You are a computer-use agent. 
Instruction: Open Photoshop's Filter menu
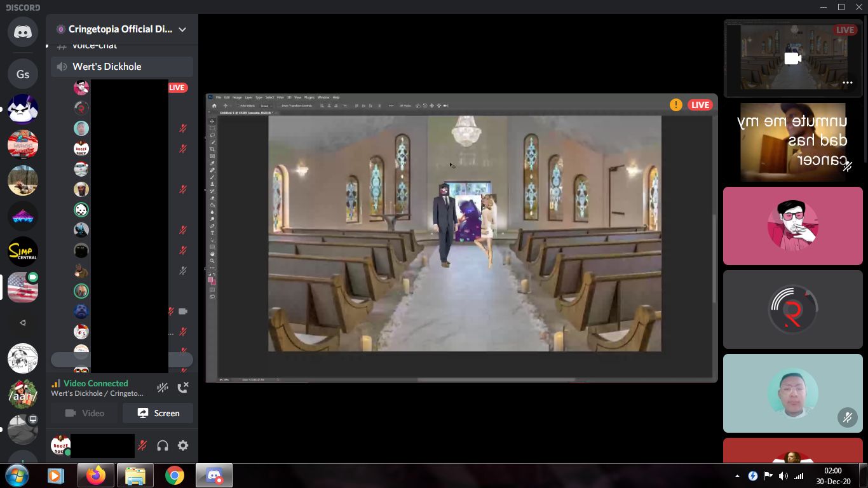point(279,97)
